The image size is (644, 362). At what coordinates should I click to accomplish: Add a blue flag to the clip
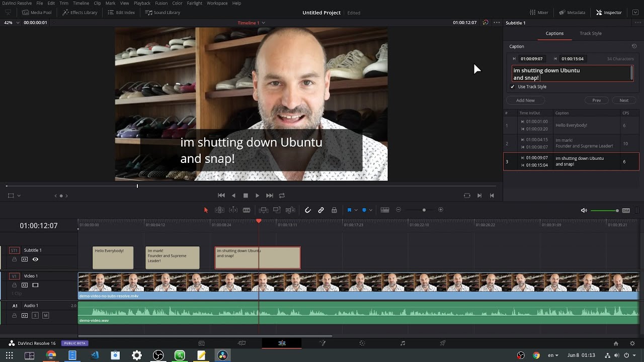click(349, 210)
